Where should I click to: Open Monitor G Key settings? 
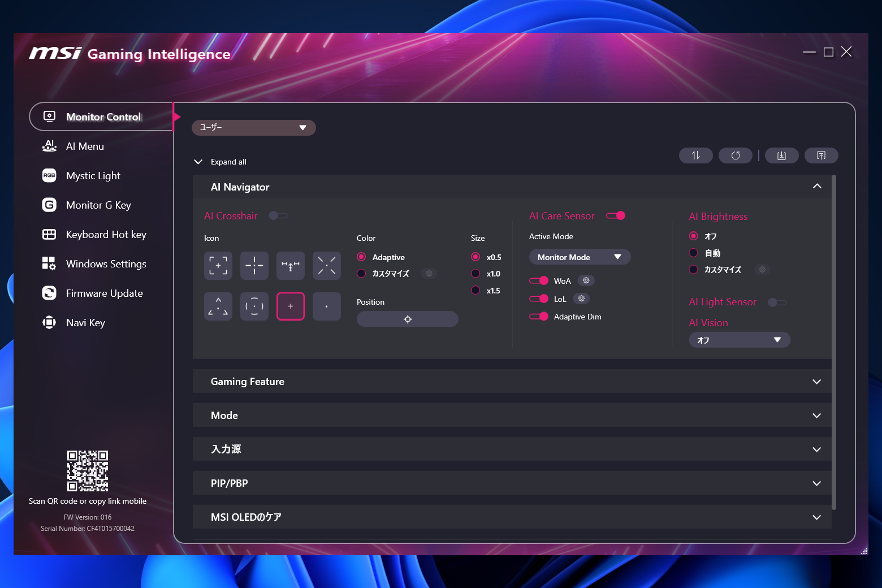[x=98, y=205]
